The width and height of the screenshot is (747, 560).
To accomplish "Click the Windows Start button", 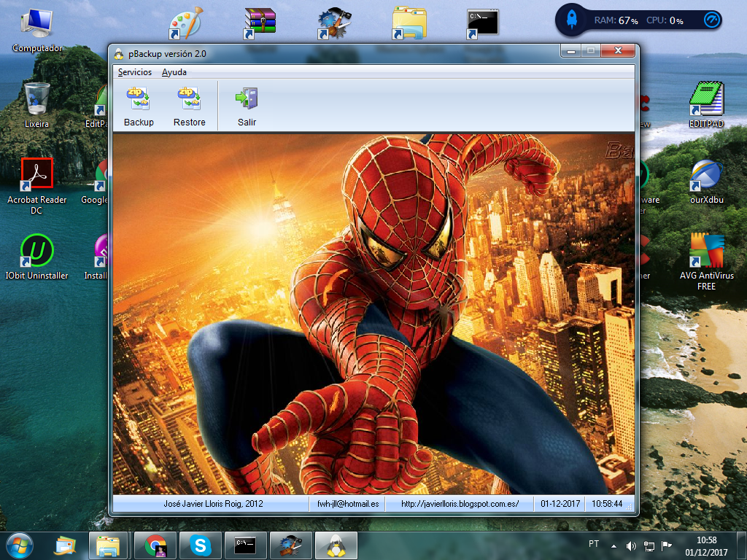I will 18,545.
